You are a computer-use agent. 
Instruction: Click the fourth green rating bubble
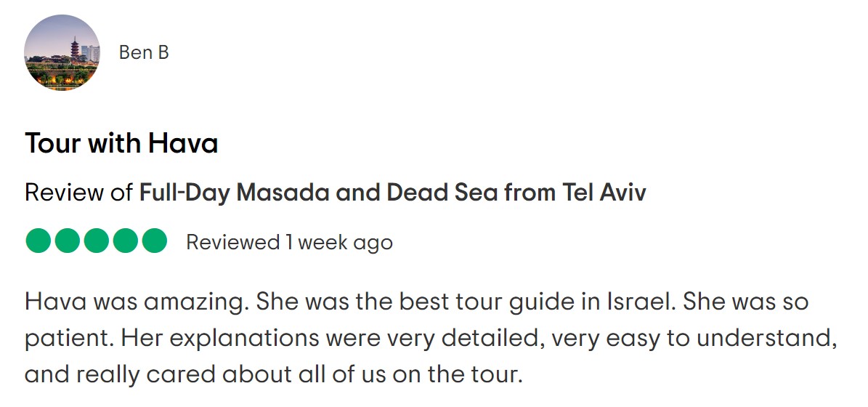pyautogui.click(x=125, y=241)
